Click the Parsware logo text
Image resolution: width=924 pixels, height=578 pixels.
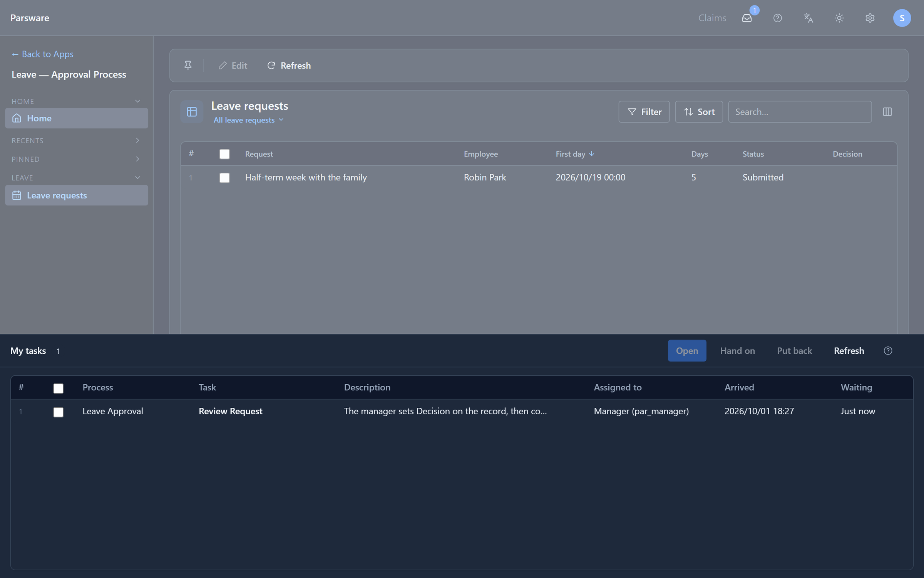(30, 18)
